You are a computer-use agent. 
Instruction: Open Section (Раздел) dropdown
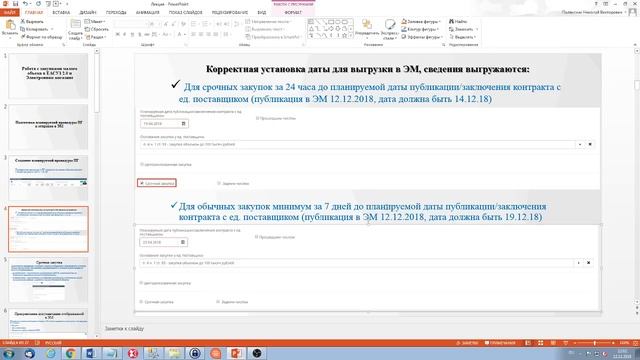click(x=96, y=37)
